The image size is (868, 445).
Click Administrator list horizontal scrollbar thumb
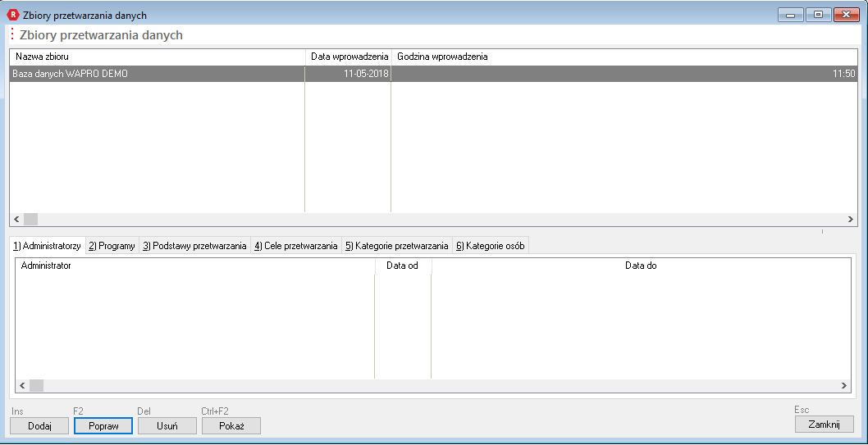(37, 385)
